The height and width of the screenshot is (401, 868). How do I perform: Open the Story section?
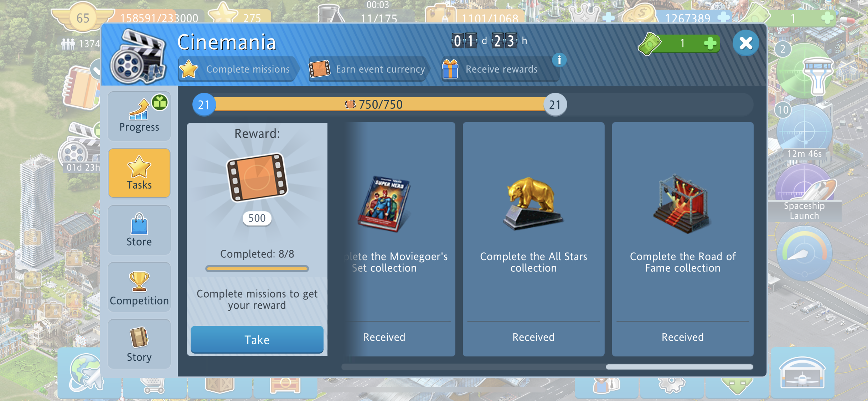(x=139, y=344)
